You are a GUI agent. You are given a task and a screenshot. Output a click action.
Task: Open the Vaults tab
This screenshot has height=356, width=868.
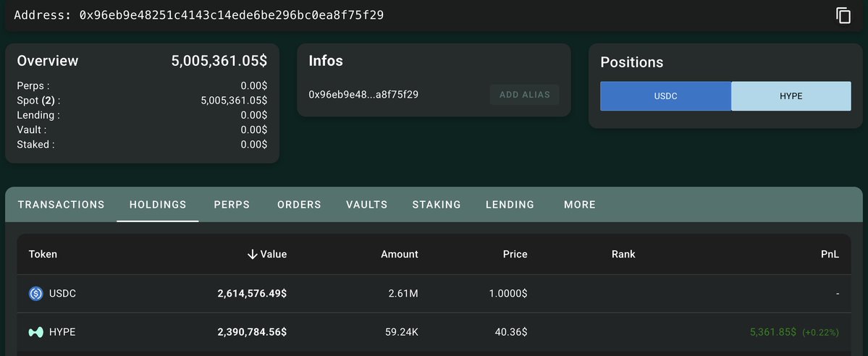click(366, 205)
